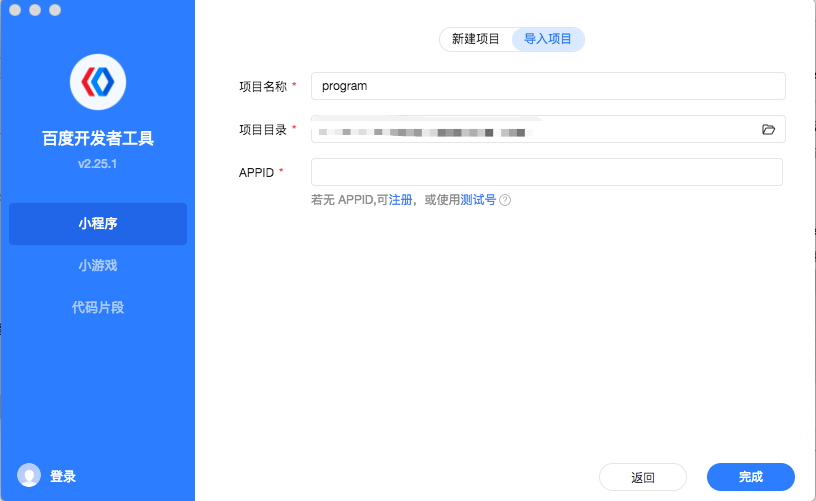Click the APPID label
Screen dimensions: 816x501
click(x=256, y=173)
